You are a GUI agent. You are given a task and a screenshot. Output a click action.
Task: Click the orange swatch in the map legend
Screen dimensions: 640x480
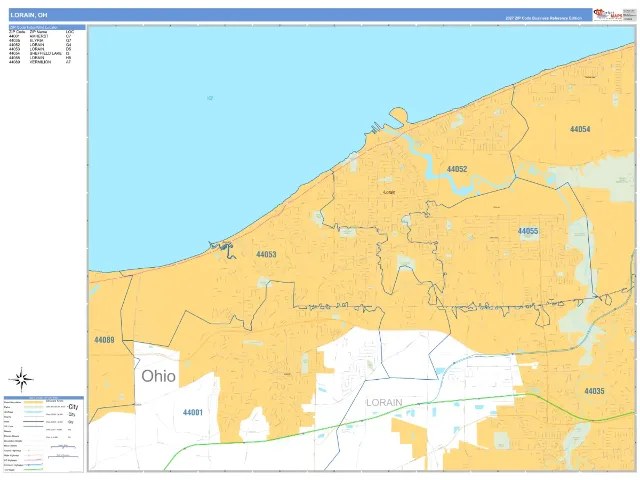[x=34, y=402]
